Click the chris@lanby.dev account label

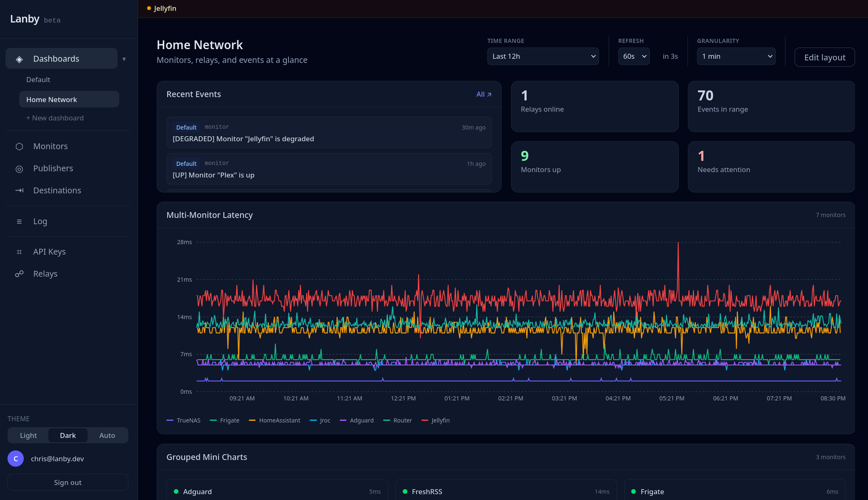coord(58,459)
